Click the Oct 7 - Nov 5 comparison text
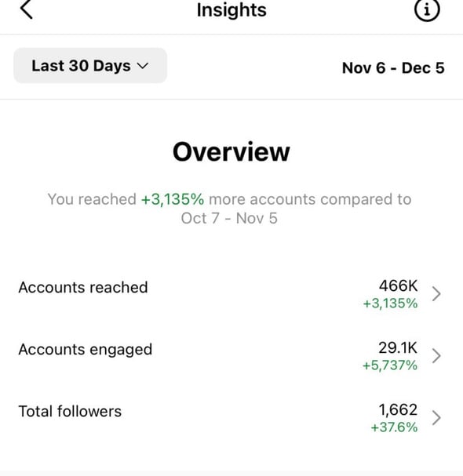The height and width of the screenshot is (476, 463). pyautogui.click(x=229, y=218)
